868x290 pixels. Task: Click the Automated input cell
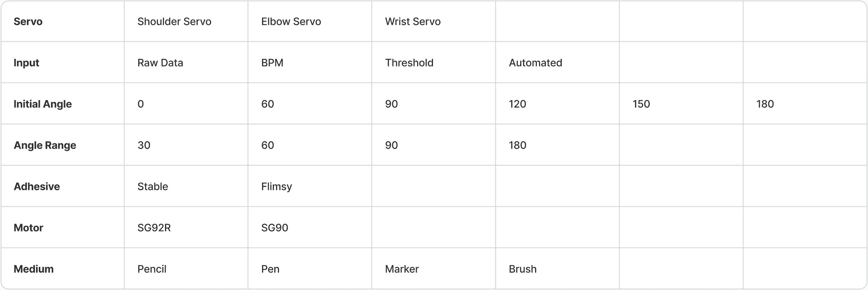(x=535, y=63)
